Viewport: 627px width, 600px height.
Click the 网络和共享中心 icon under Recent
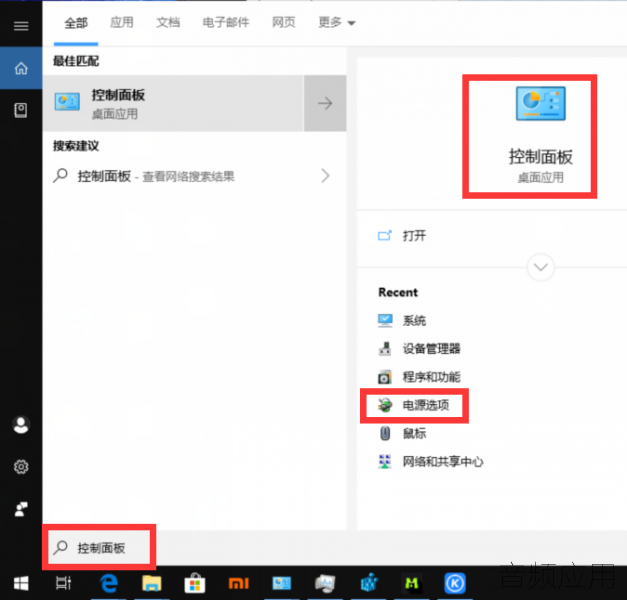point(385,462)
